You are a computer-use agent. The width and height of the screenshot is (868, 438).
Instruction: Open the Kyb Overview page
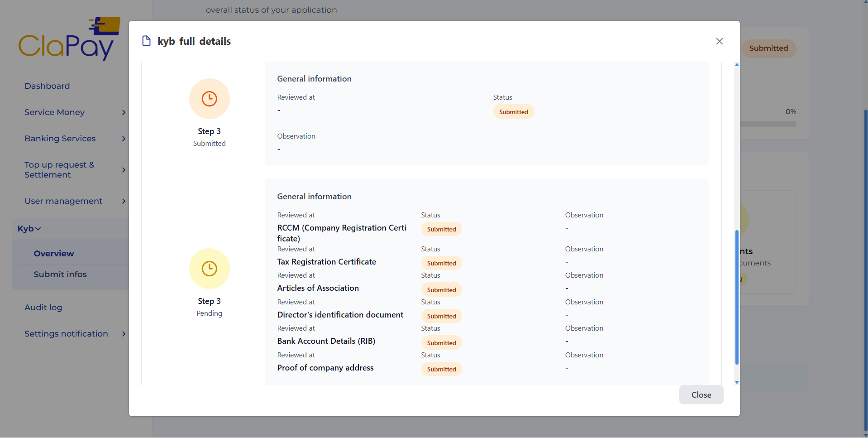[x=53, y=254]
